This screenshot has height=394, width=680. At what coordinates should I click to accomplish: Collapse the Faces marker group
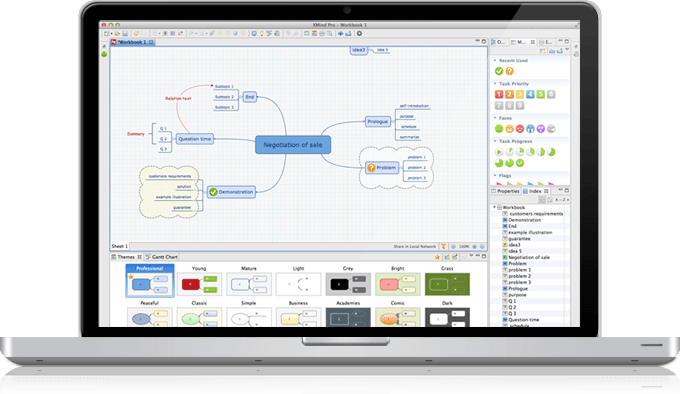(x=495, y=118)
